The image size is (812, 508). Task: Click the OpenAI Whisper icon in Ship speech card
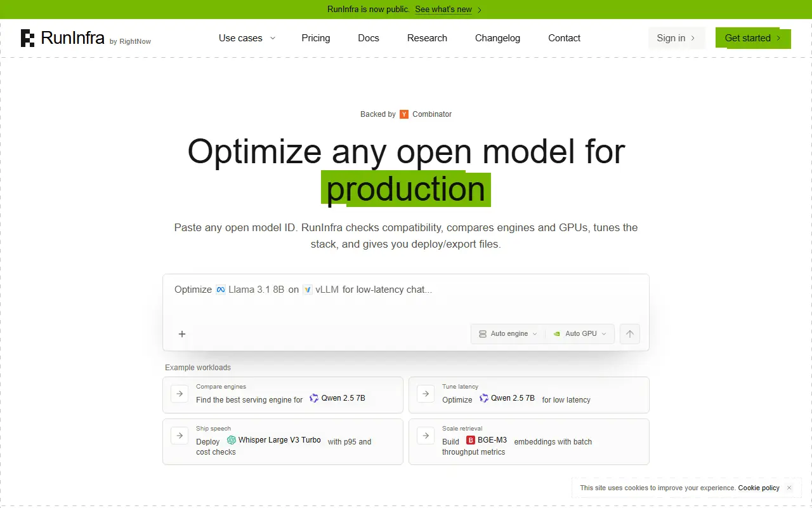pos(232,440)
